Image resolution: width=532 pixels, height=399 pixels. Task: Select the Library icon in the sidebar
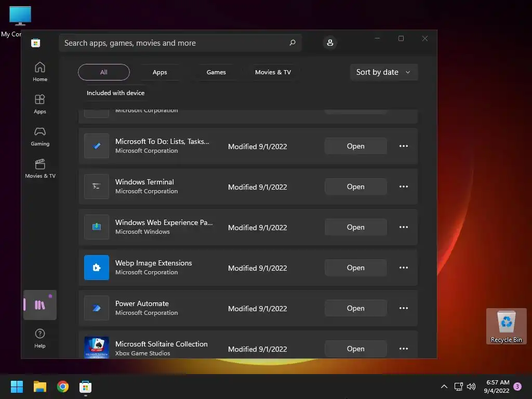click(39, 304)
